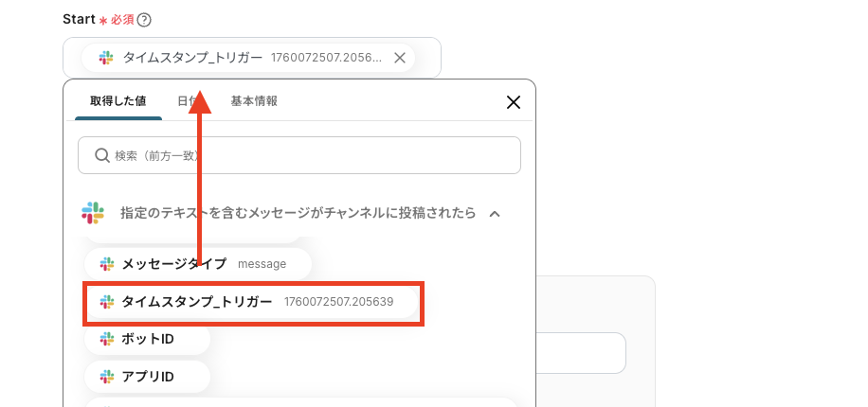The image size is (868, 407).
Task: Collapse the Slack trigger section chevron
Action: [x=495, y=214]
